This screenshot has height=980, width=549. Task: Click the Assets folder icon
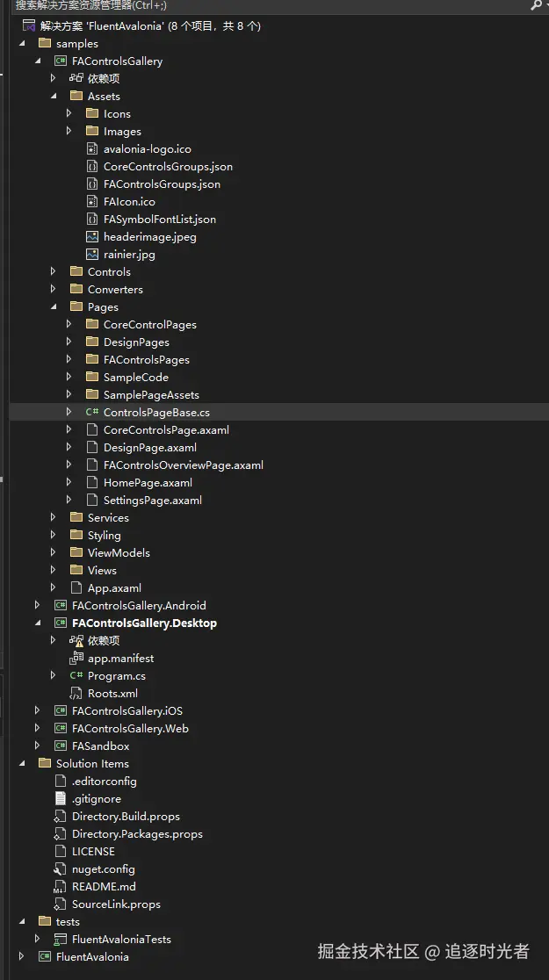pos(76,97)
